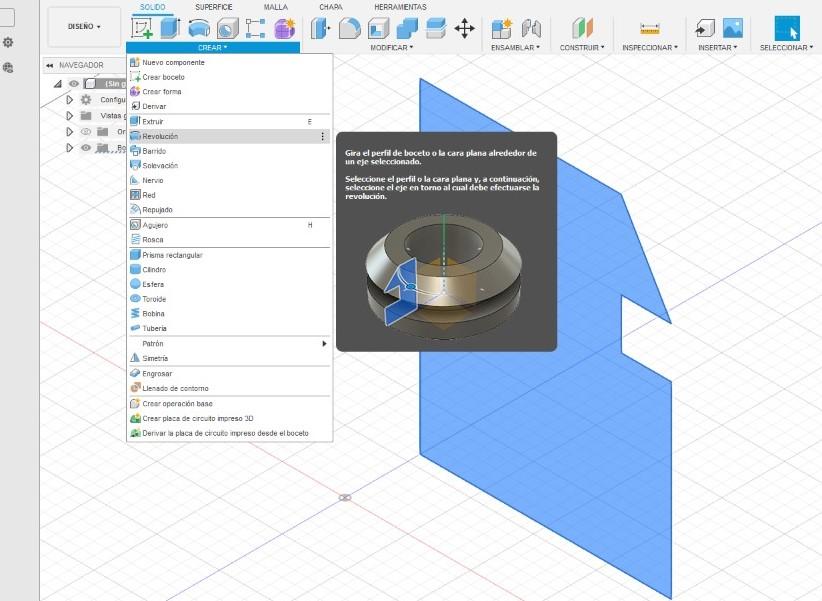Expand the Configu tree node arrow
Screen dimensions: 822x601
[69, 99]
